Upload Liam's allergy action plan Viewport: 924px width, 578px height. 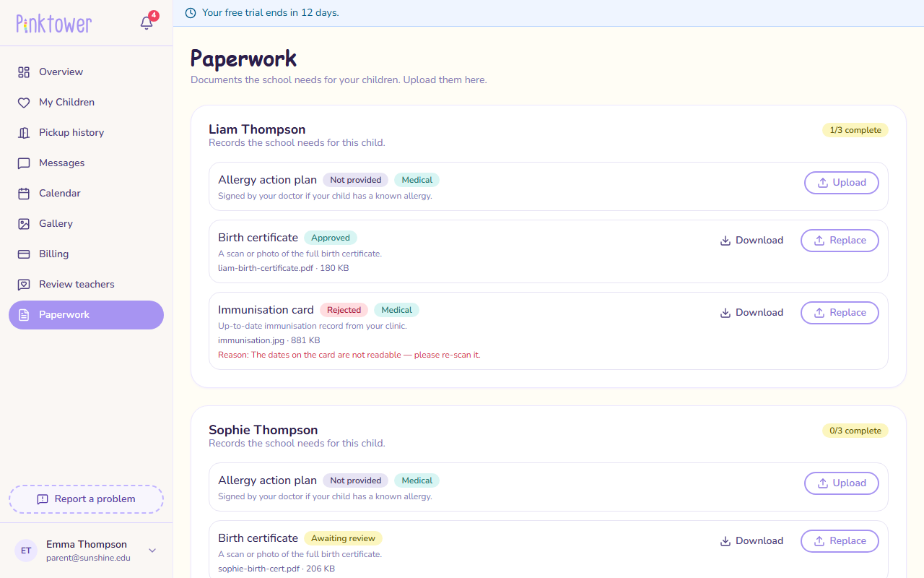(842, 183)
